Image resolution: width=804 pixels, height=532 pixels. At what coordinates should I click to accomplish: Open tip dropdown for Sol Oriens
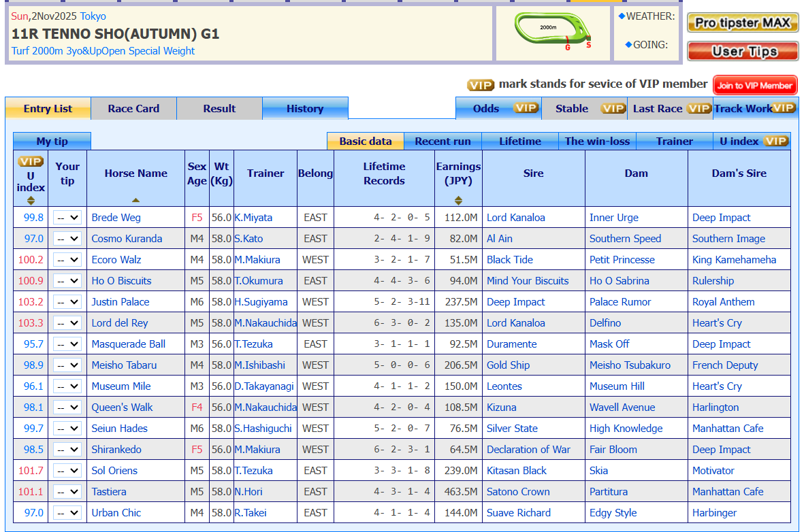tap(67, 471)
